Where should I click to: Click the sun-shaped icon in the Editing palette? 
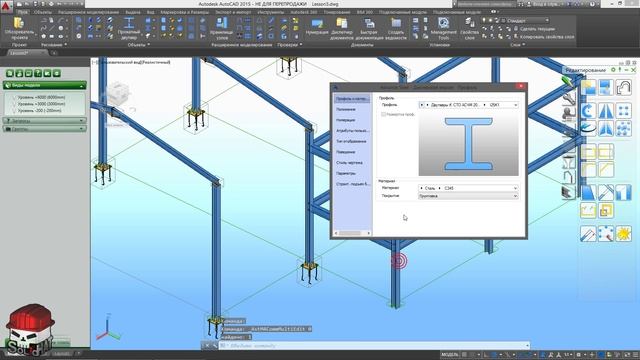[623, 234]
